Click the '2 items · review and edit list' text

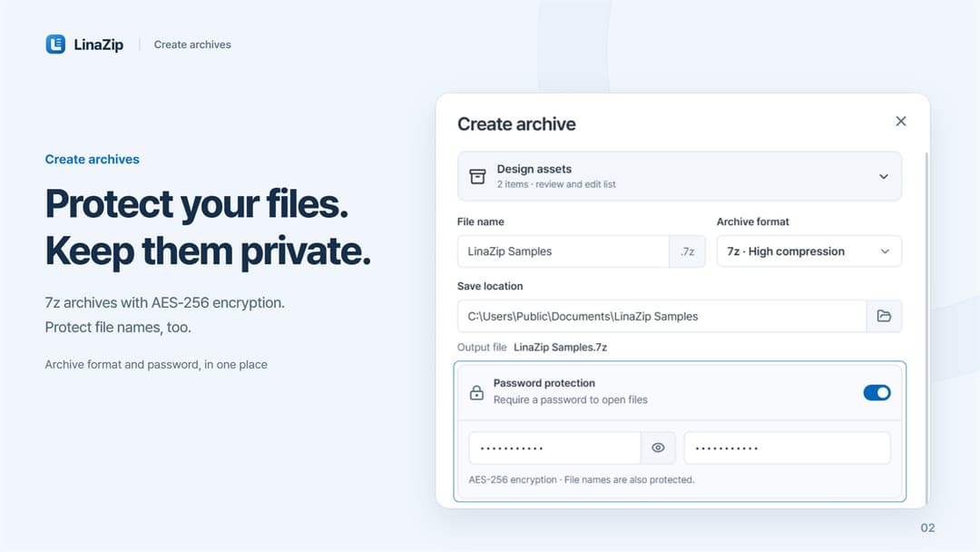(556, 184)
